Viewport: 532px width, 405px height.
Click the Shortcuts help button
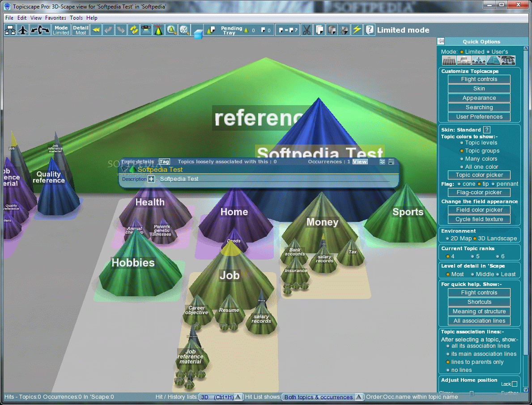(479, 302)
